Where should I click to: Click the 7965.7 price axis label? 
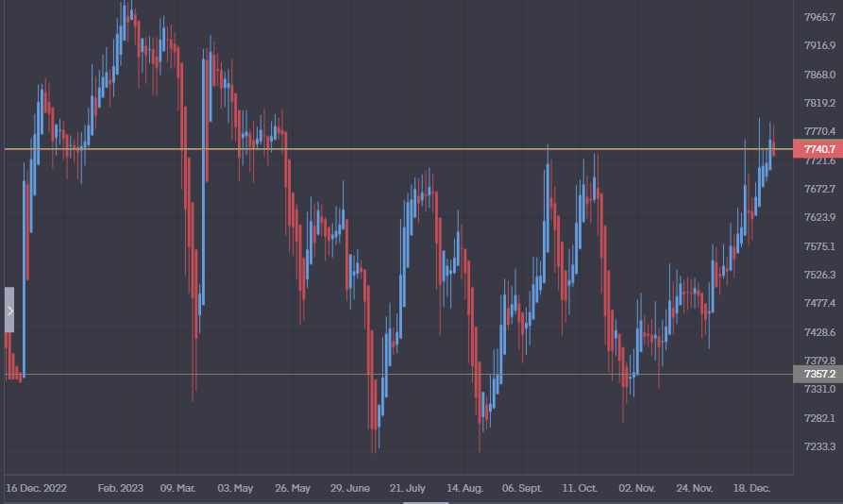point(818,17)
